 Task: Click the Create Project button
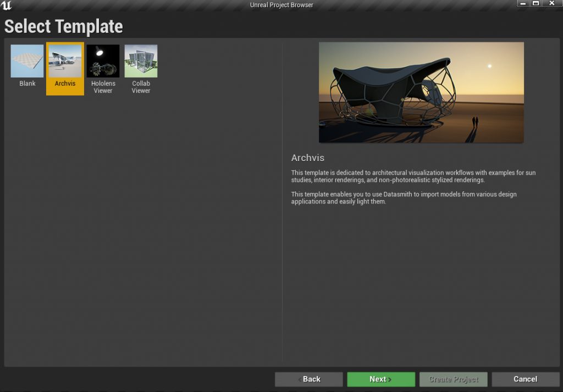click(454, 379)
